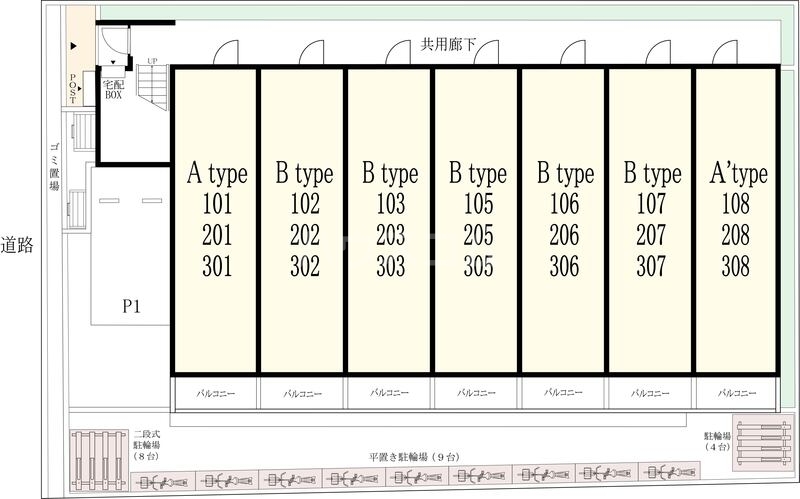Image resolution: width=800 pixels, height=499 pixels.
Task: Click room number 207
Action: 651,236
